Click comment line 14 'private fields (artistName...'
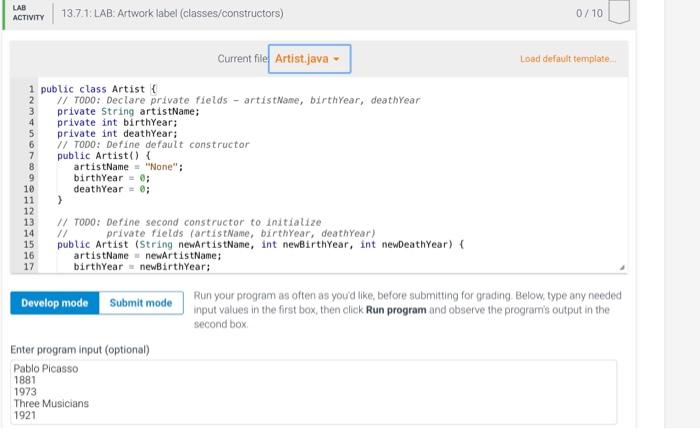Viewport: 700px width, 429px height. (x=216, y=233)
